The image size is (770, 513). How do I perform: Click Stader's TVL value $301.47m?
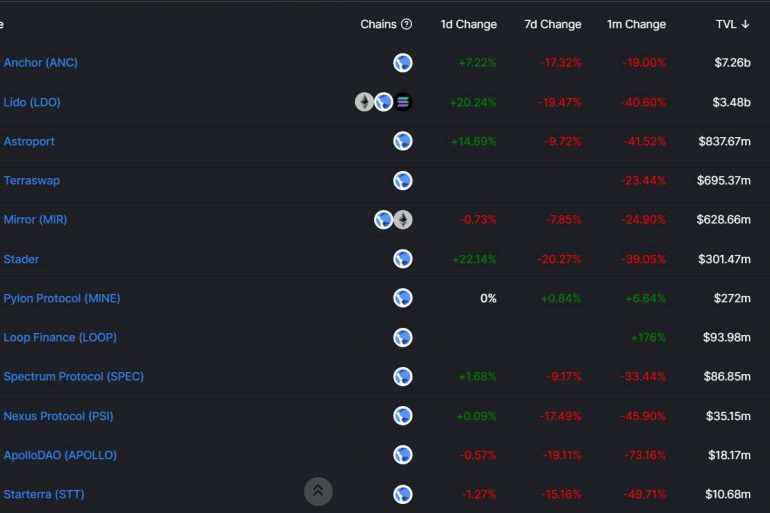click(724, 259)
